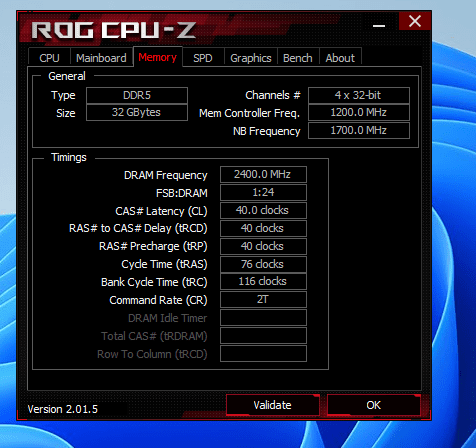
Task: Open the SPD tab
Action: click(203, 58)
